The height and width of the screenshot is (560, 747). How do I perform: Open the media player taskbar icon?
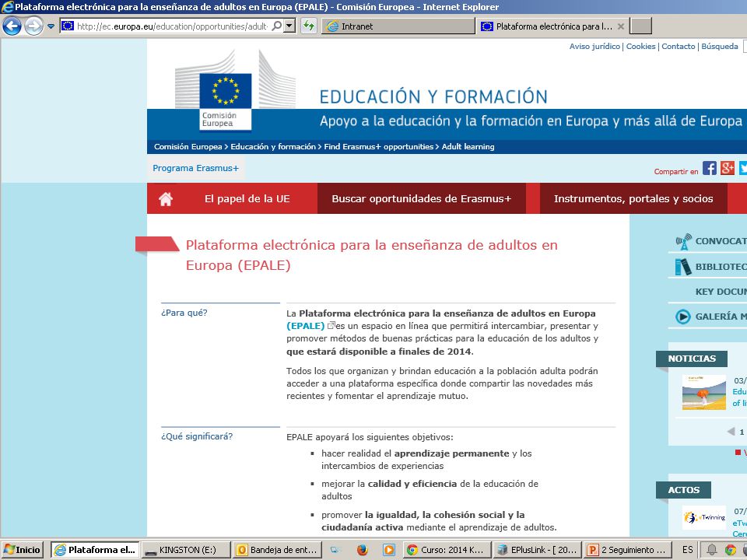[389, 550]
